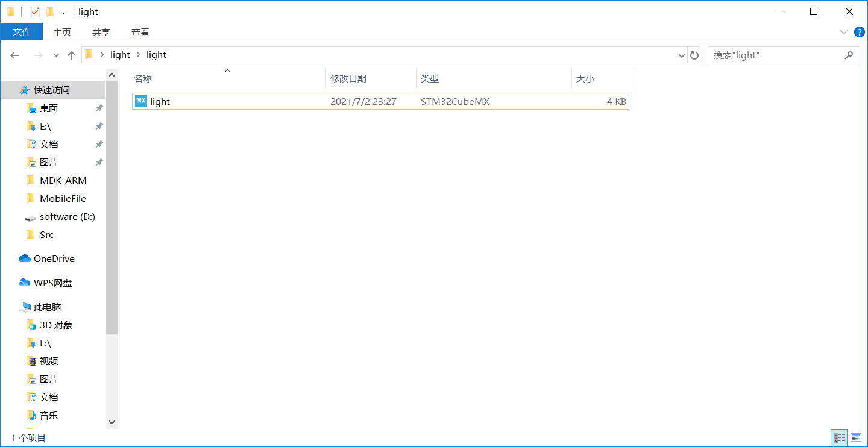Open 图片 under 此电脑
The height and width of the screenshot is (447, 868).
pyautogui.click(x=49, y=380)
